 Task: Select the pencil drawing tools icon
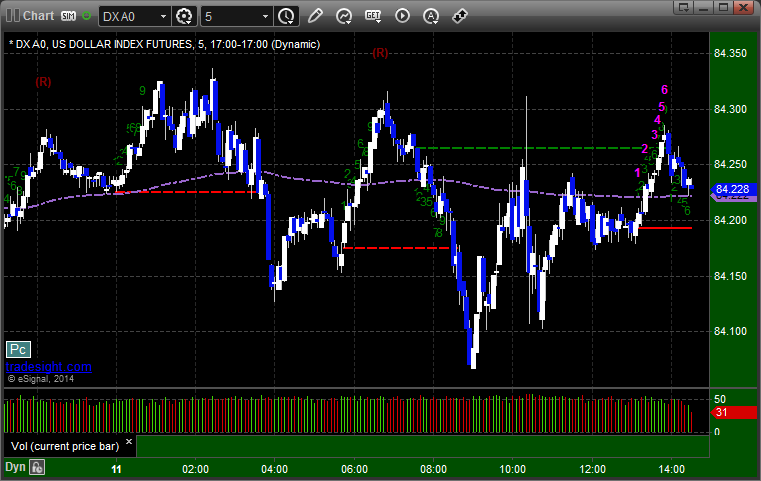pos(315,16)
